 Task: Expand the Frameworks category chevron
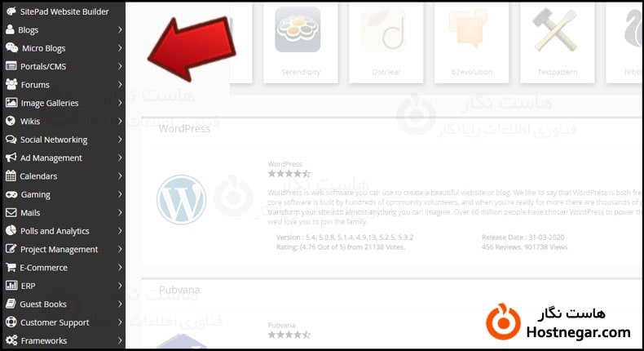(x=120, y=340)
